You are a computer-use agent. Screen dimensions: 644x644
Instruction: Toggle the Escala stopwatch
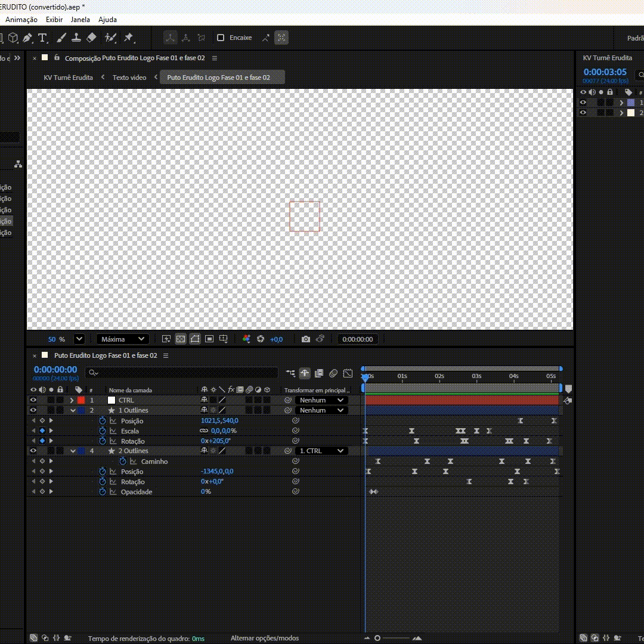coord(103,431)
